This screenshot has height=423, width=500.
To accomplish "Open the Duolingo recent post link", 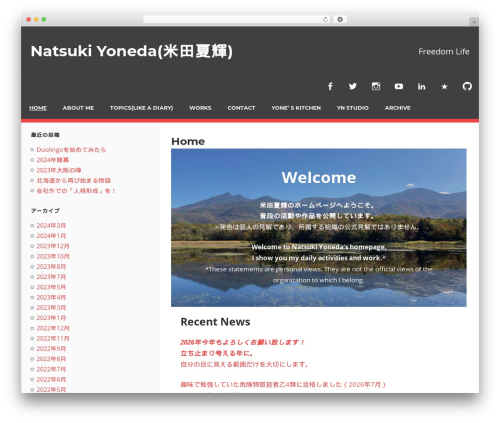I will (71, 150).
